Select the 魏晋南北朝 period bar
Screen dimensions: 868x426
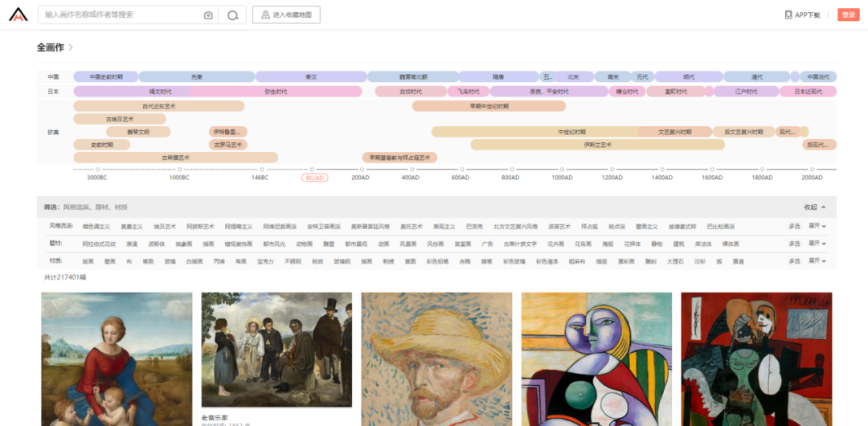click(413, 76)
